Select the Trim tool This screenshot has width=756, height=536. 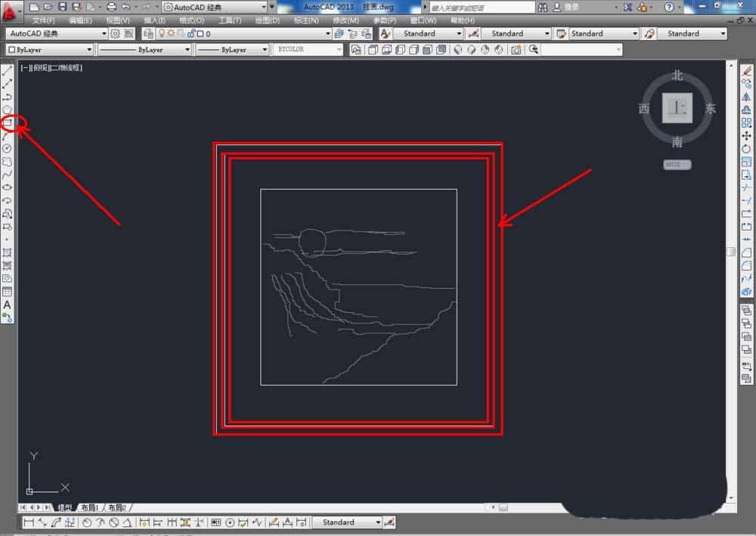tap(746, 187)
